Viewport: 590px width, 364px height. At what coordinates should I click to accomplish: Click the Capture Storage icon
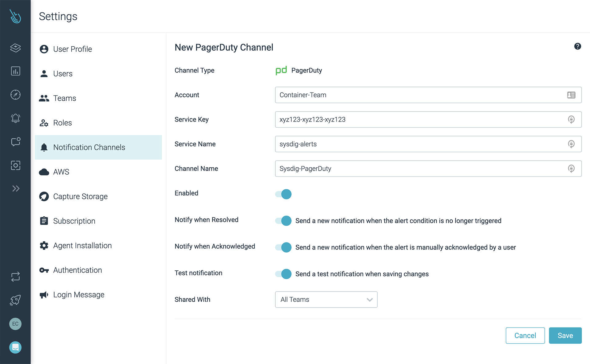[44, 196]
